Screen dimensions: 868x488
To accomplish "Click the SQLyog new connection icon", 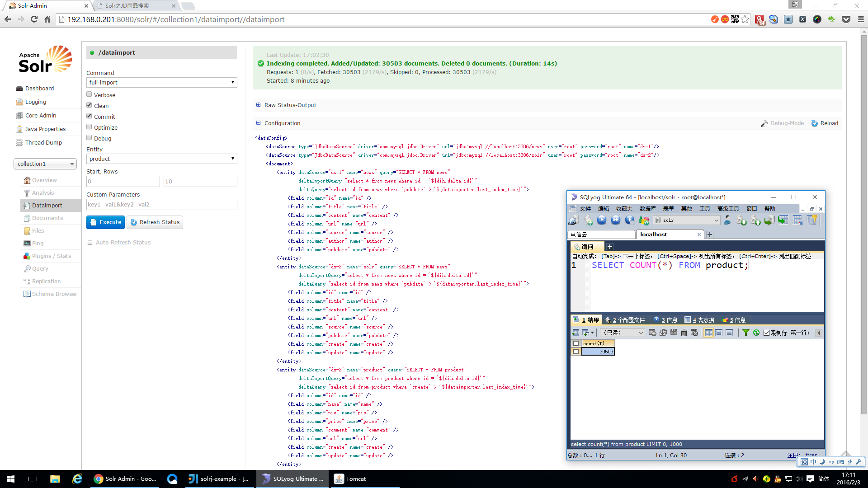I will coord(574,220).
